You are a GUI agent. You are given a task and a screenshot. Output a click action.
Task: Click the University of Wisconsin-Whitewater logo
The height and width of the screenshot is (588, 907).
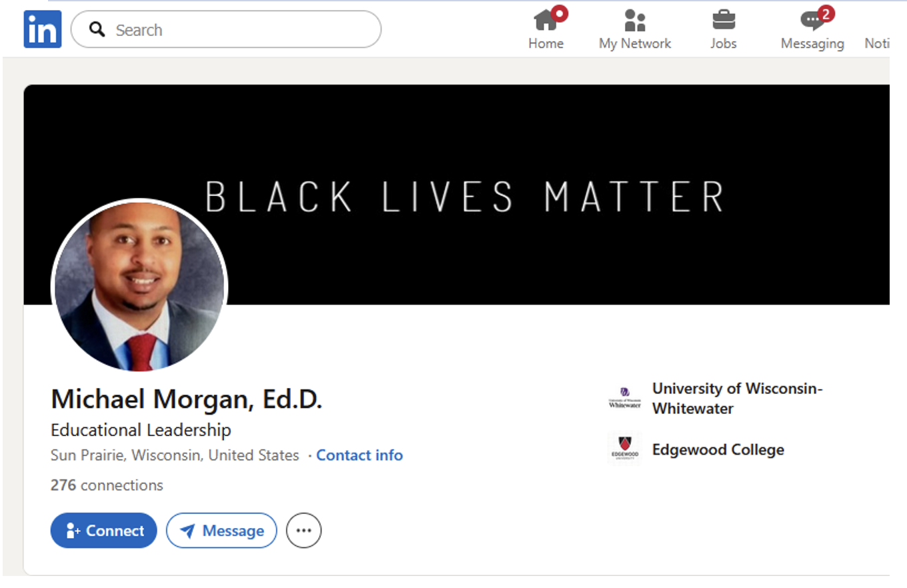[624, 398]
